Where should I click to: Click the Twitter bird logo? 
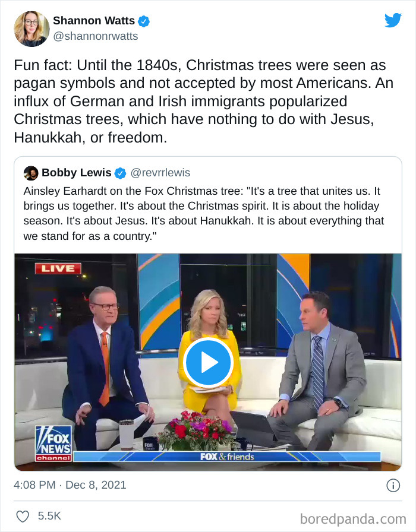pos(393,20)
